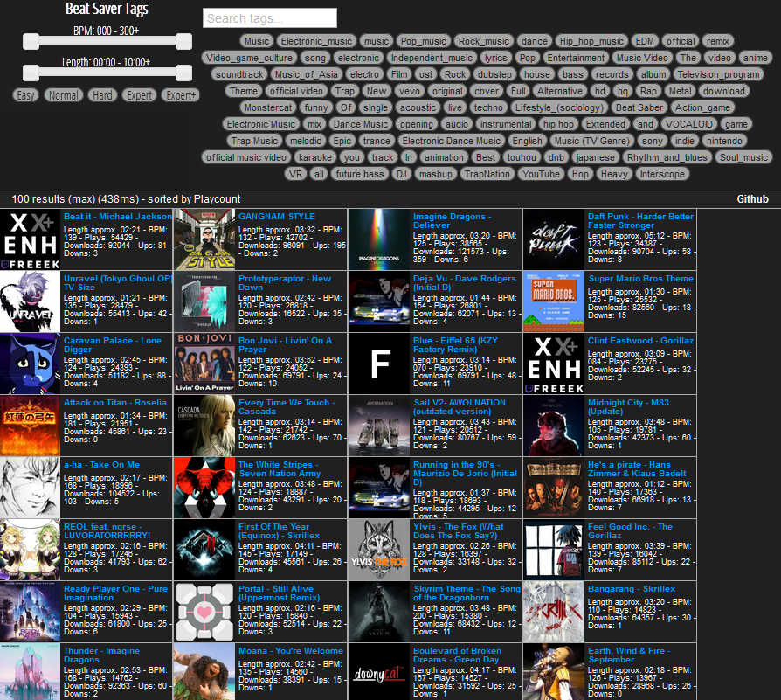Click the white F cover thumbnail
The width and height of the screenshot is (781, 700).
(379, 364)
